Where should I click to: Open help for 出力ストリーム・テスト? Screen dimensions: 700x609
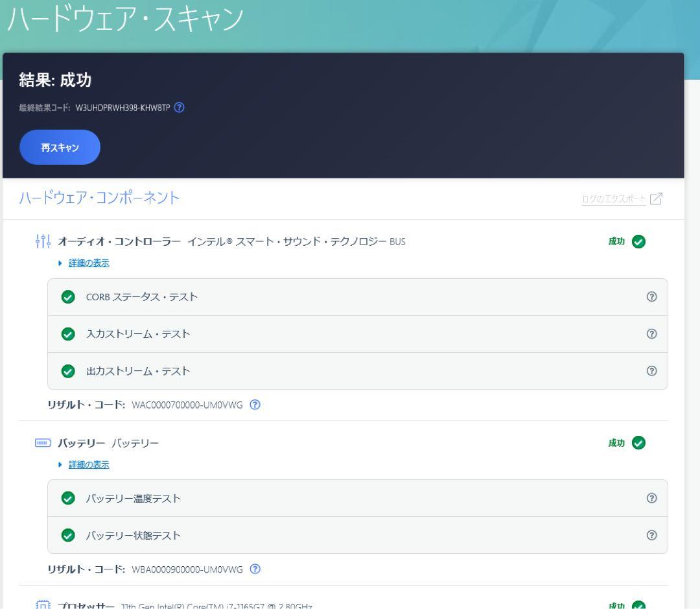pyautogui.click(x=652, y=371)
